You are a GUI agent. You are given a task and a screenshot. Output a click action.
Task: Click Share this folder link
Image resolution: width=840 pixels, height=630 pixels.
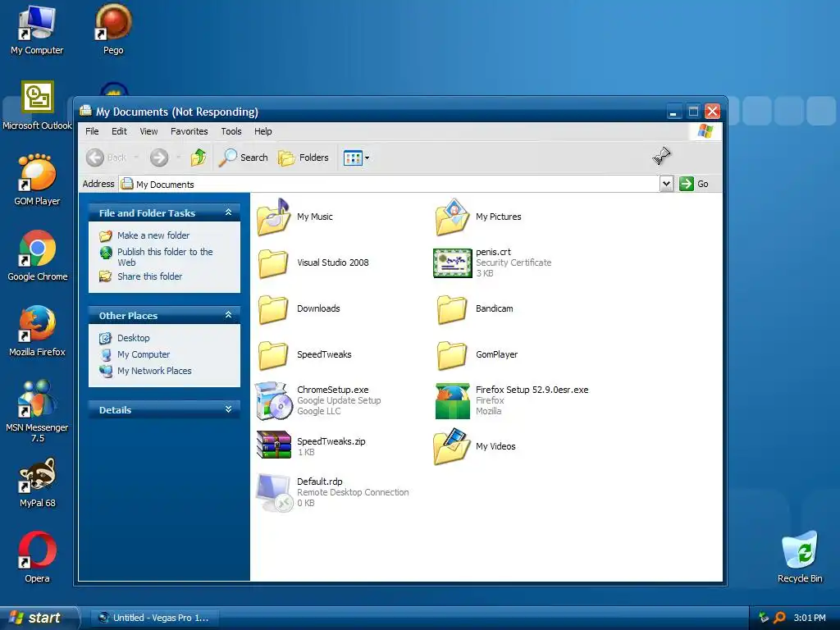click(x=149, y=276)
